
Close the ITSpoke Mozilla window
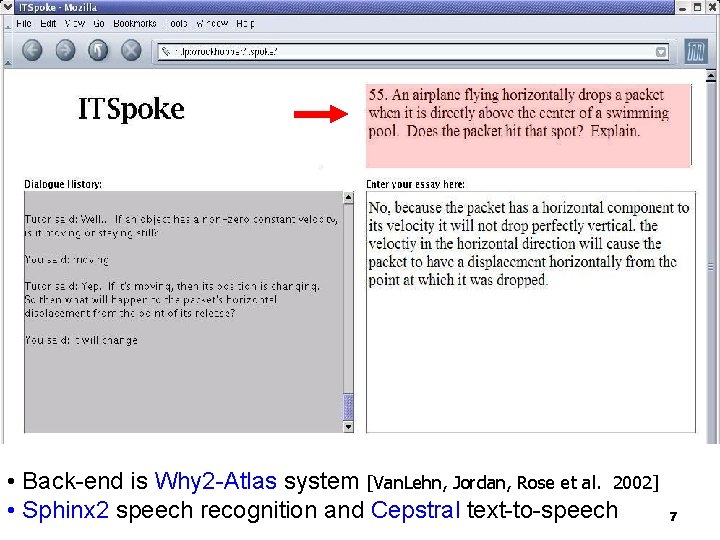(x=712, y=7)
